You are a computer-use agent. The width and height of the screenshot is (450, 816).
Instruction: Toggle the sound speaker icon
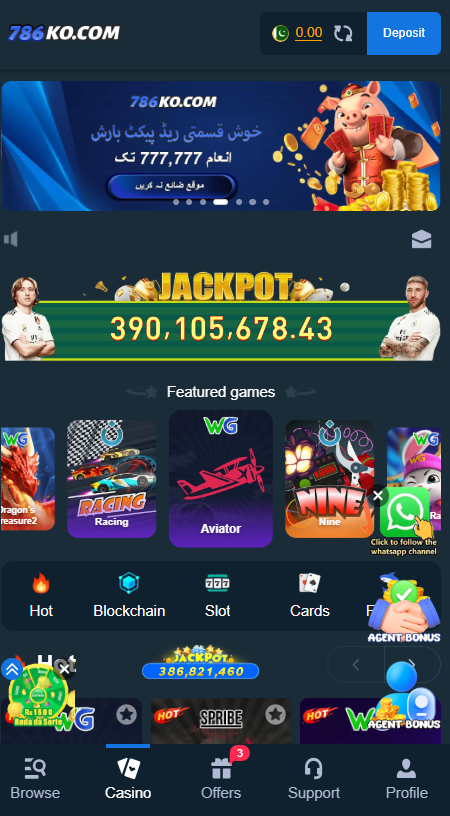click(x=11, y=239)
